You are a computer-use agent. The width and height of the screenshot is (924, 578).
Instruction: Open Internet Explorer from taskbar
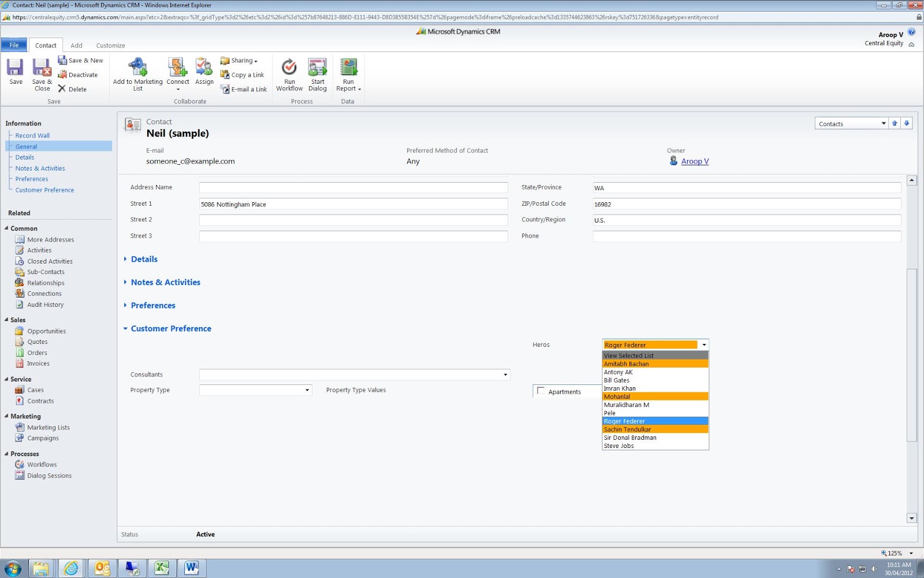point(71,568)
